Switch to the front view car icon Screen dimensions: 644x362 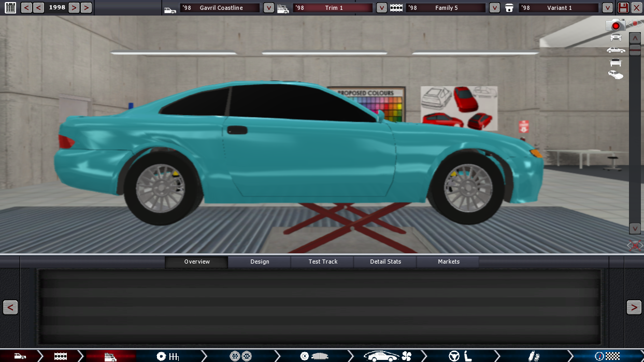[x=616, y=37]
